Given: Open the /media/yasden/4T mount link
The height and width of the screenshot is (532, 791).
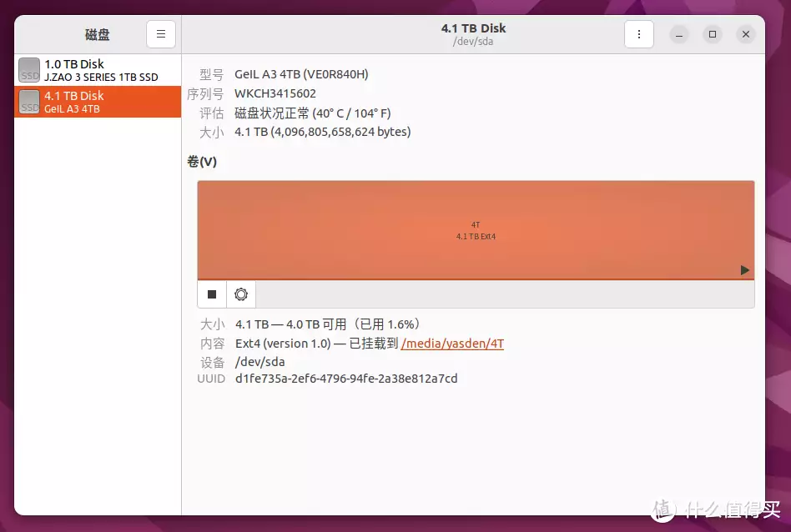Looking at the screenshot, I should (452, 344).
